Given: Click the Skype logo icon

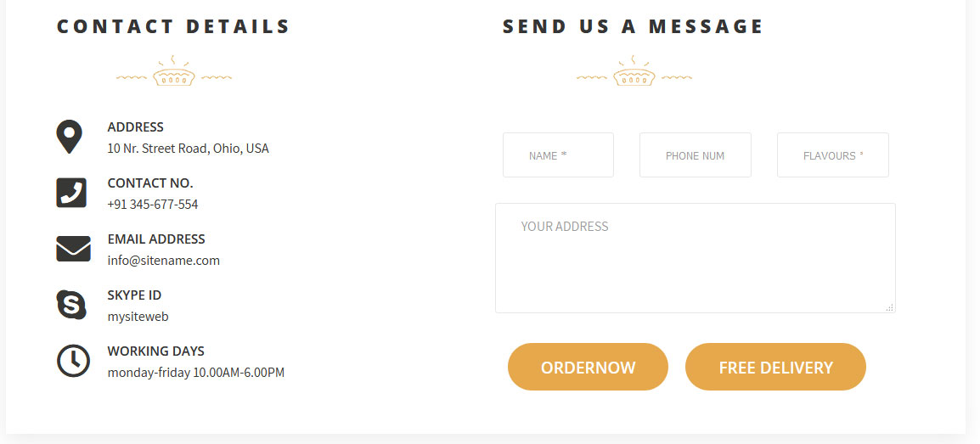Looking at the screenshot, I should [x=71, y=305].
